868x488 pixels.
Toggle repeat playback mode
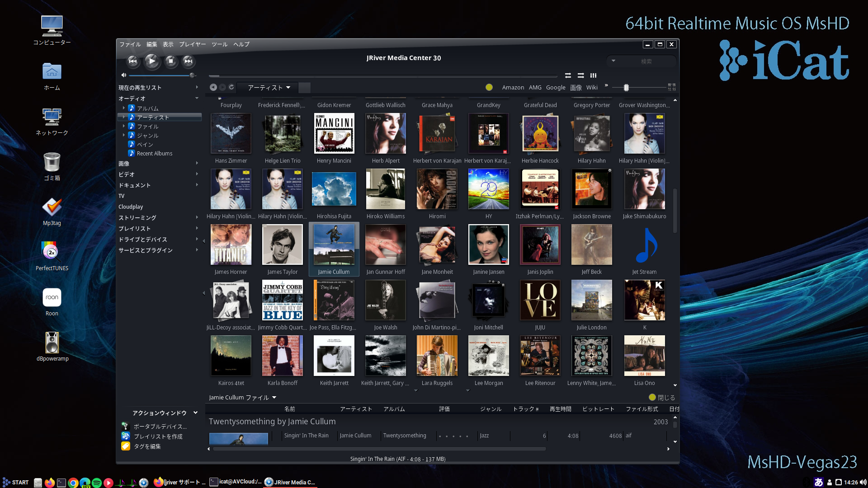[x=568, y=75]
